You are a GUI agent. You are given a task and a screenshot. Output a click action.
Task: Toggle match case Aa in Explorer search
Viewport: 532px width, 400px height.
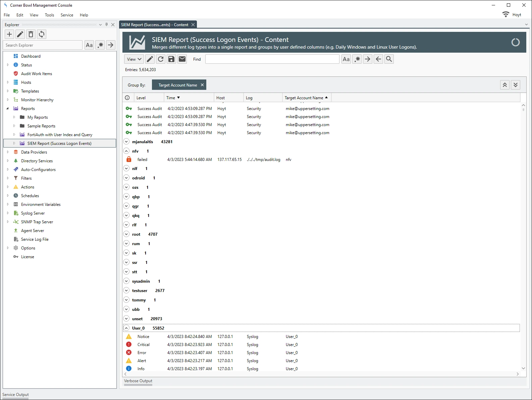coord(89,45)
